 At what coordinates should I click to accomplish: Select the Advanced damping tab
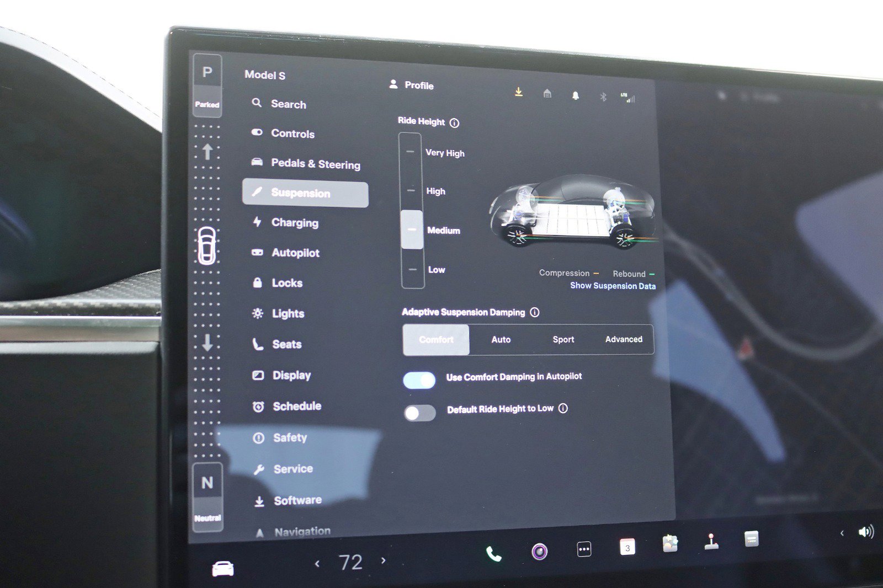coord(624,339)
